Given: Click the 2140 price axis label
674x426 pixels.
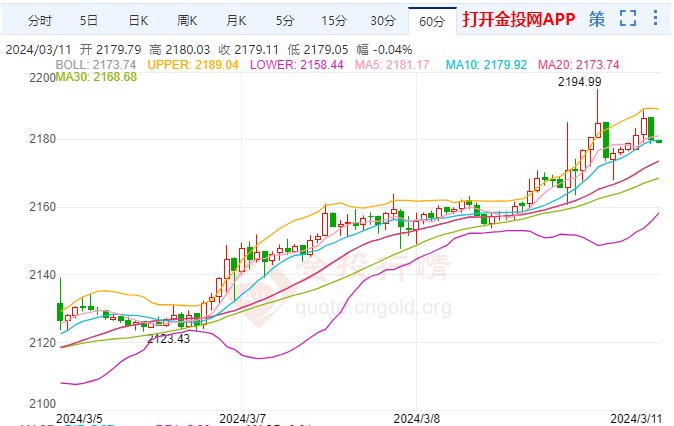Looking at the screenshot, I should point(42,275).
